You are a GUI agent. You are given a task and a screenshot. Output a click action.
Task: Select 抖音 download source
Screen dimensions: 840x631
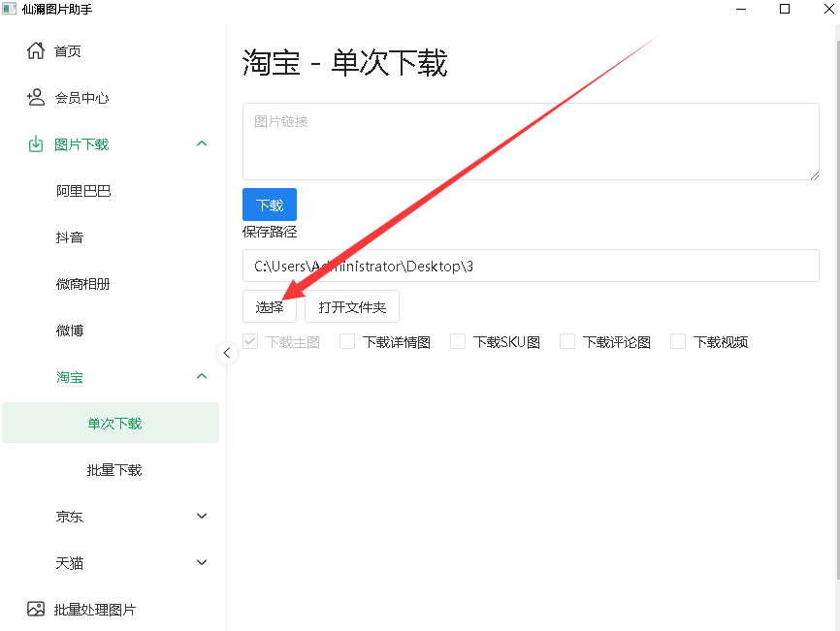[70, 237]
